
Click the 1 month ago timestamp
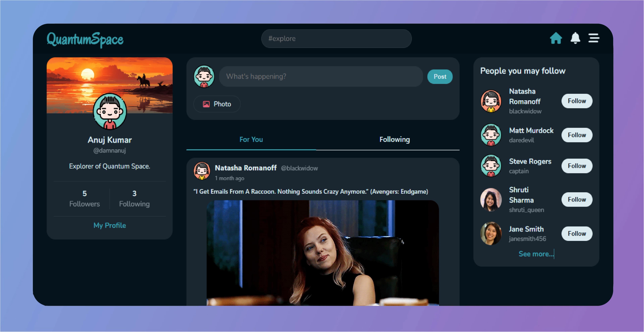point(229,178)
